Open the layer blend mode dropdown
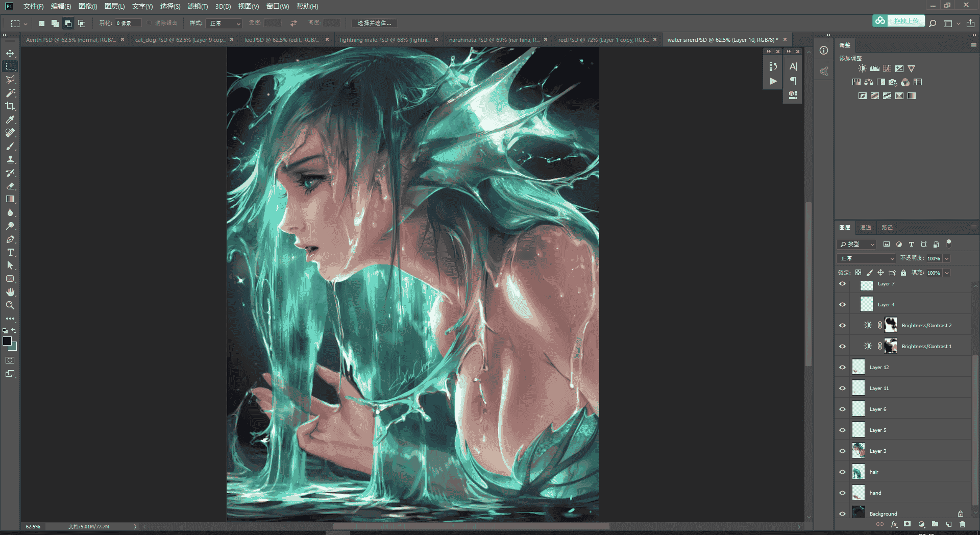 [x=867, y=258]
